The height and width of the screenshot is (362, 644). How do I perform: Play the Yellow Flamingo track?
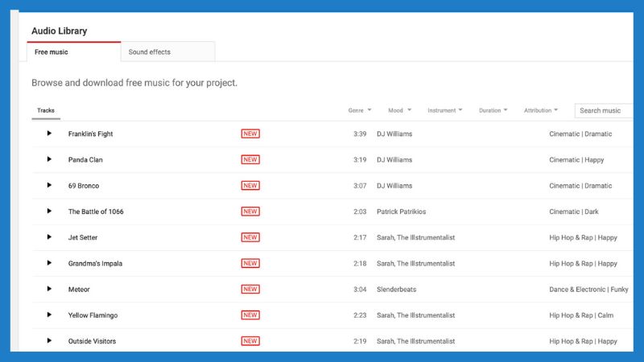pyautogui.click(x=49, y=315)
